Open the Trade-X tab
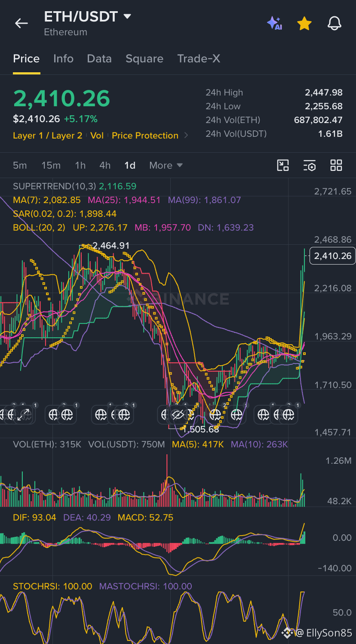The image size is (356, 644). pos(199,59)
